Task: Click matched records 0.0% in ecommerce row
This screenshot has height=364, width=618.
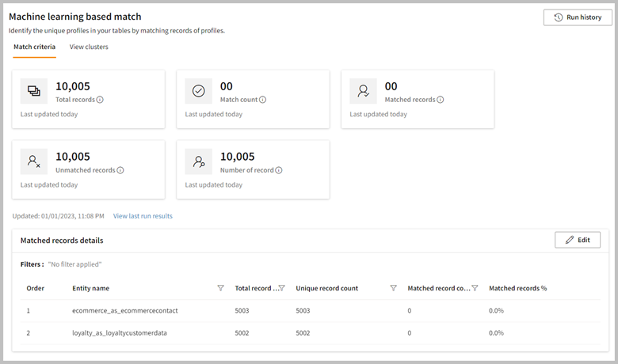Action: click(x=496, y=310)
